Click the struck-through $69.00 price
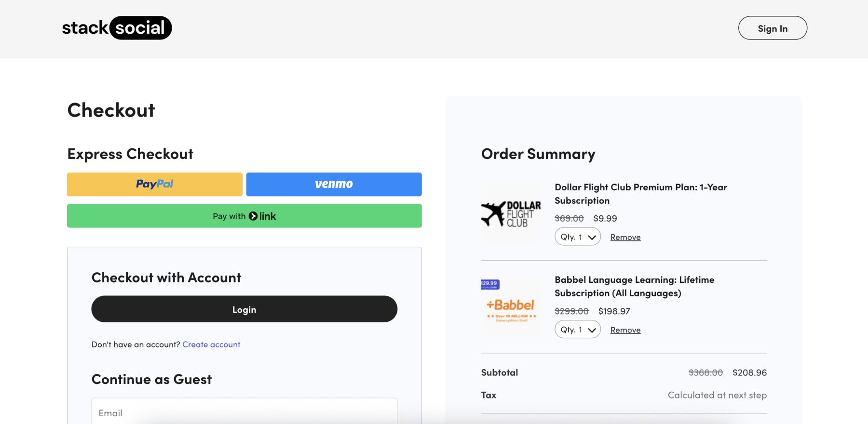Image resolution: width=868 pixels, height=424 pixels. click(x=569, y=218)
